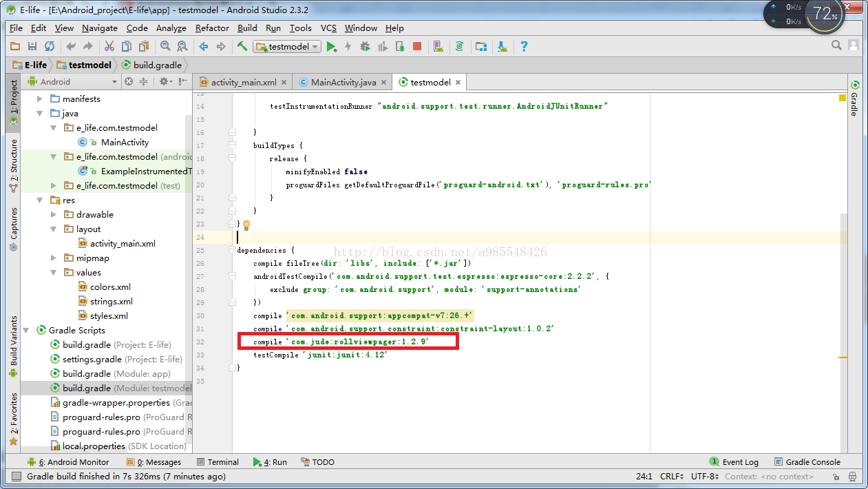
Task: Expand the drawable folder
Action: (x=54, y=215)
